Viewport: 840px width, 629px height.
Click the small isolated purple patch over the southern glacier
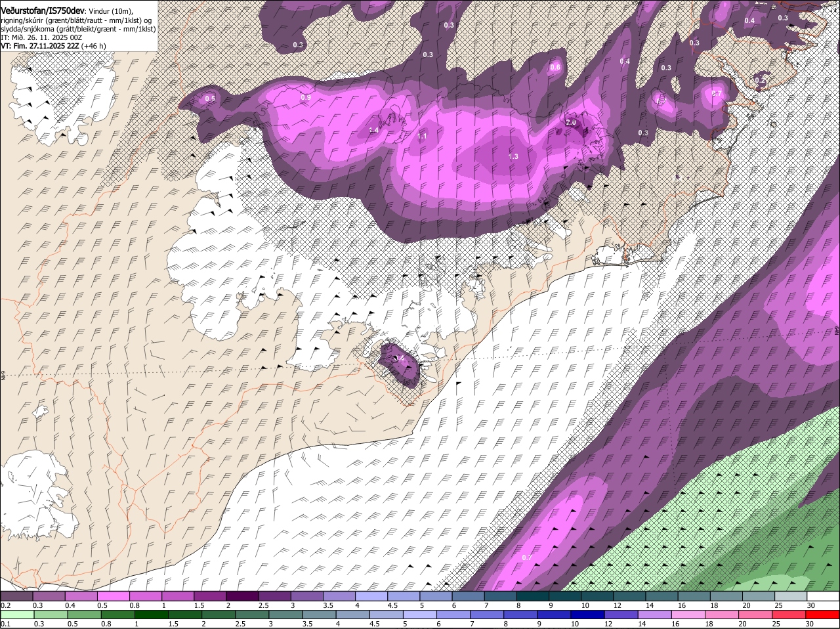(x=400, y=364)
